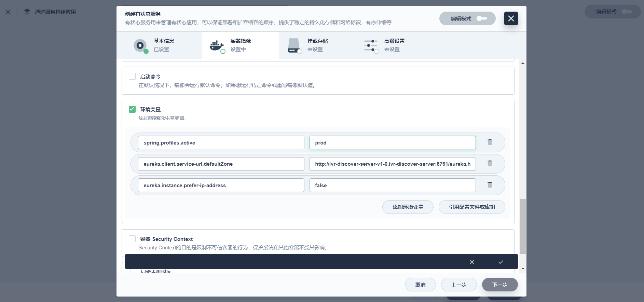This screenshot has height=302, width=644.
Task: Uncheck the 环境变量 checkbox
Action: [x=132, y=109]
